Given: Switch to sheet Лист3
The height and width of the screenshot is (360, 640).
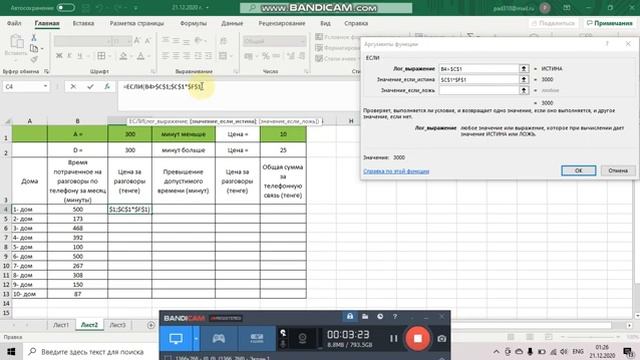Looking at the screenshot, I should coord(118,325).
